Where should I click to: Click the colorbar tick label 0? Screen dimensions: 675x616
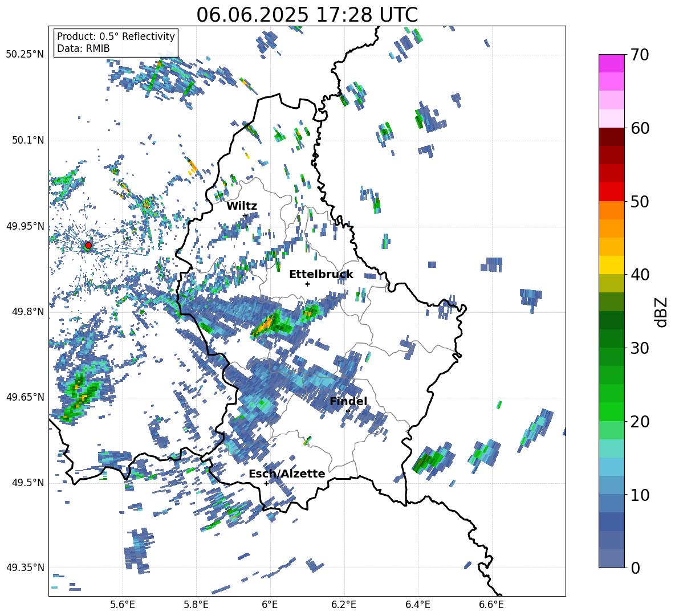click(635, 568)
